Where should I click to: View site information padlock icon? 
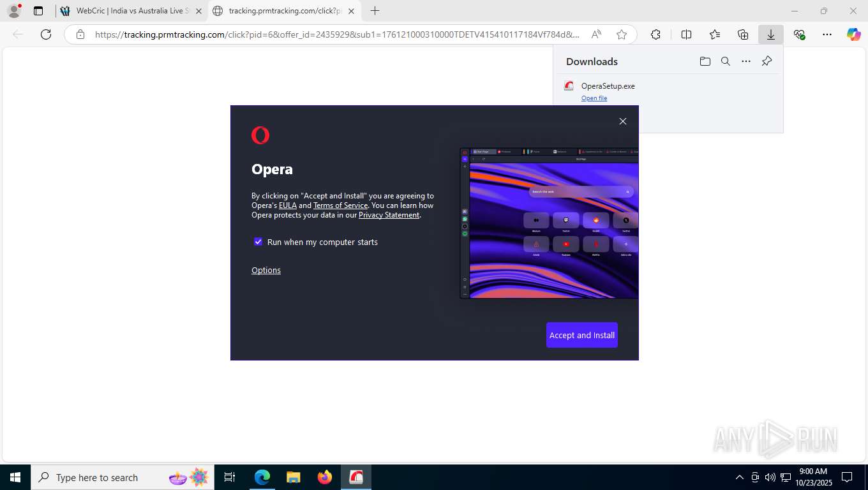[x=80, y=34]
